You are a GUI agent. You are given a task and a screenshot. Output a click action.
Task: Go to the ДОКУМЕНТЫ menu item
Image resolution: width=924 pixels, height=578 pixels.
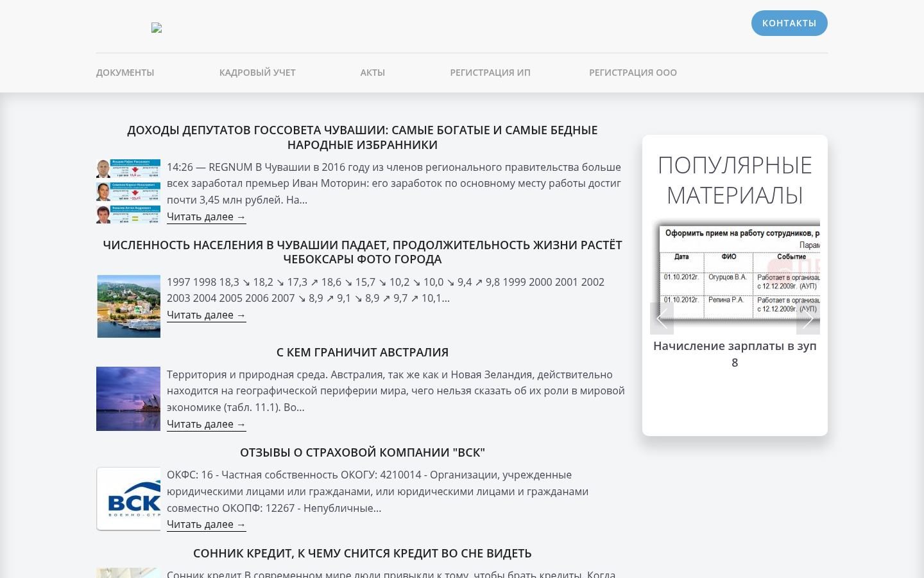pyautogui.click(x=125, y=73)
